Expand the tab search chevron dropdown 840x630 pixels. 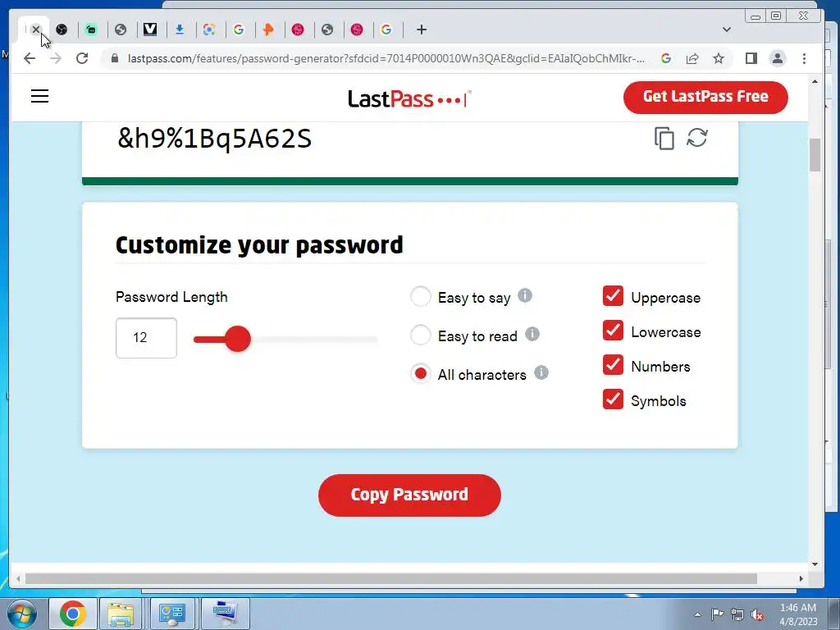[x=727, y=30]
